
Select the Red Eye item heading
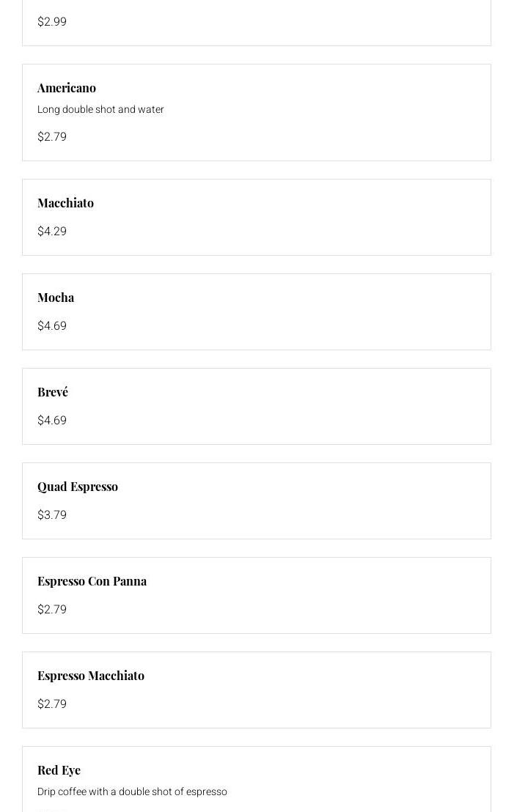pyautogui.click(x=59, y=770)
